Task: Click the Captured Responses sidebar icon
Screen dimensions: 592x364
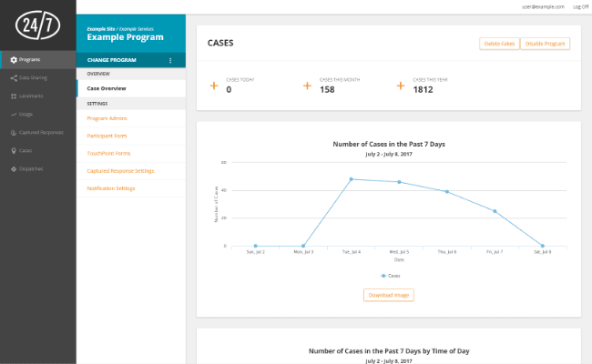Action: click(x=13, y=132)
